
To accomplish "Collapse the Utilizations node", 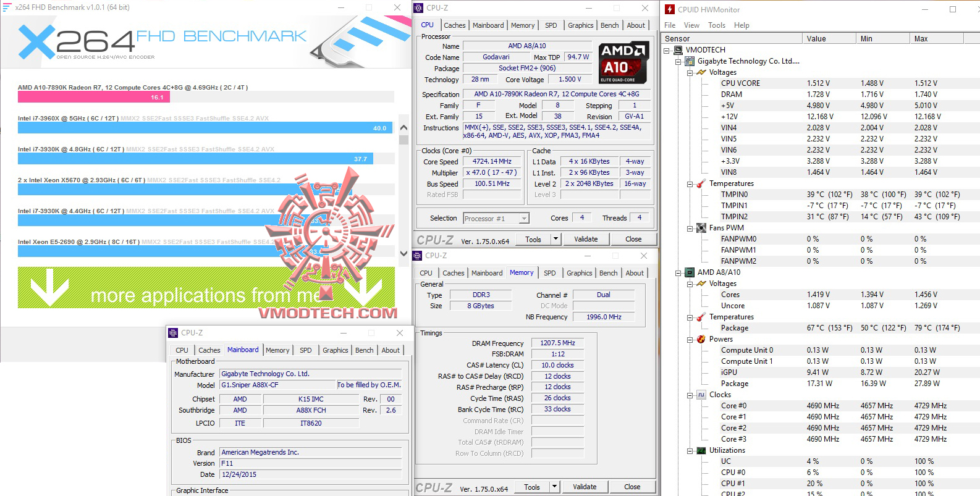I will click(690, 451).
